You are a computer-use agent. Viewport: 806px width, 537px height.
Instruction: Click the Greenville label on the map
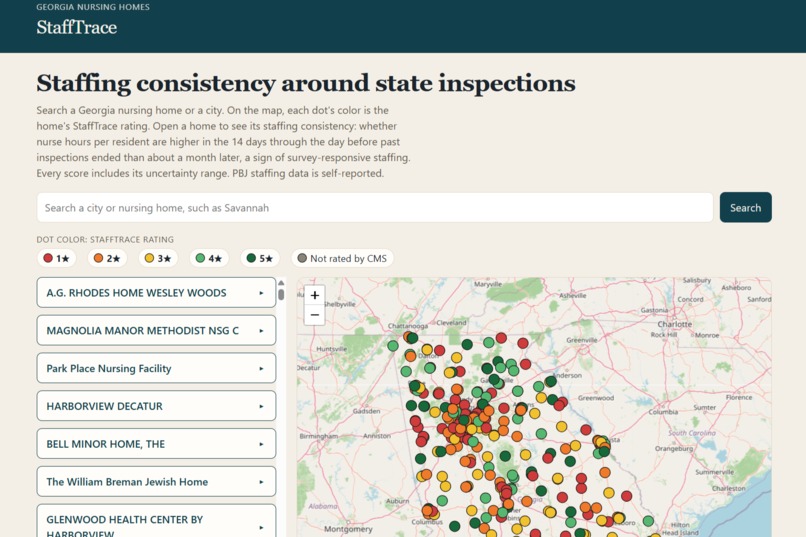[582, 340]
